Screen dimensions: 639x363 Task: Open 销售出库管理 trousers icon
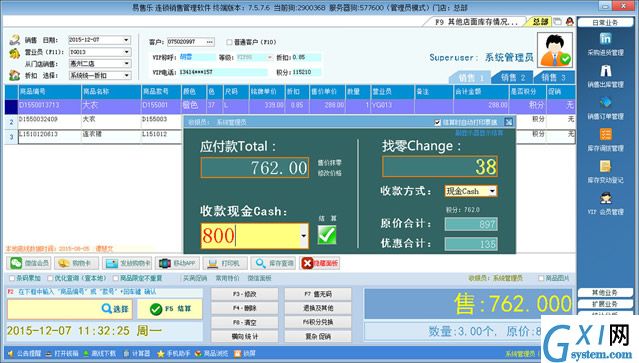605,71
